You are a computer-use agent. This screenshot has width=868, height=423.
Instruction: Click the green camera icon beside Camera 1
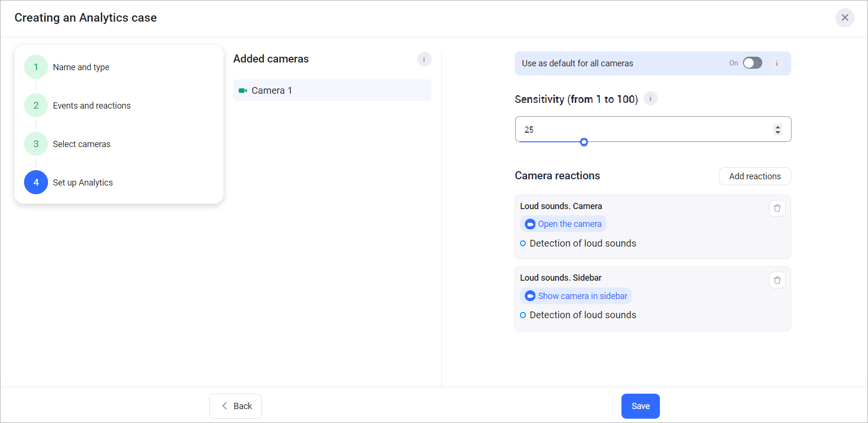(x=243, y=90)
